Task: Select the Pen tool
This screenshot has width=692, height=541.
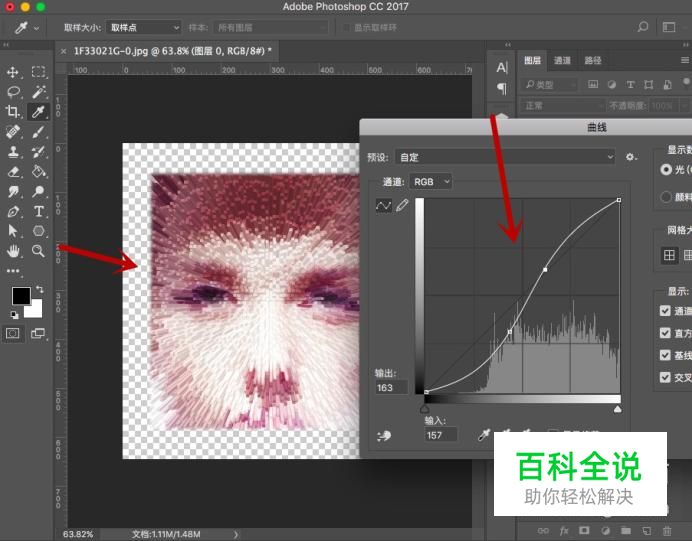Action: pos(13,211)
